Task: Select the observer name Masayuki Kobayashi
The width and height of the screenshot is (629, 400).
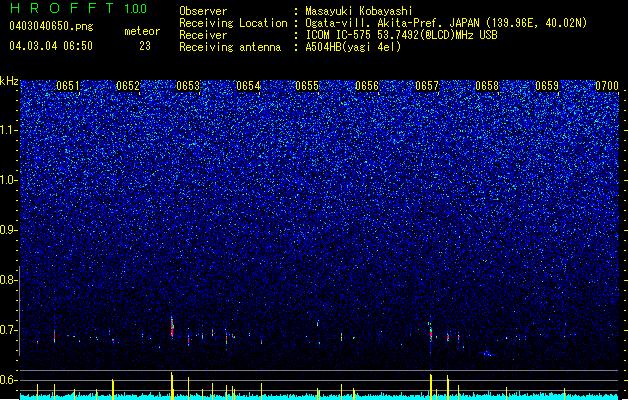Action: tap(359, 11)
